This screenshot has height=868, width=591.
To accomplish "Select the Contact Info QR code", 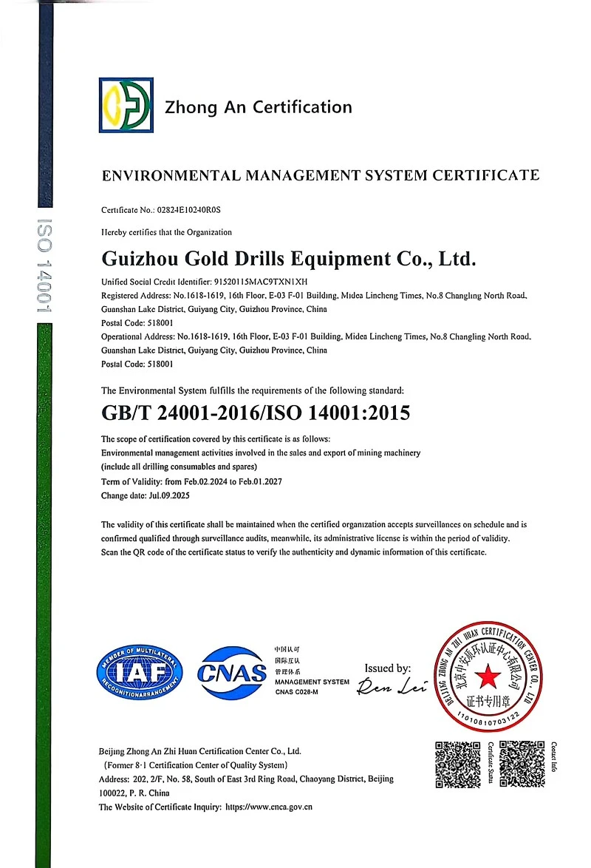I will [522, 764].
